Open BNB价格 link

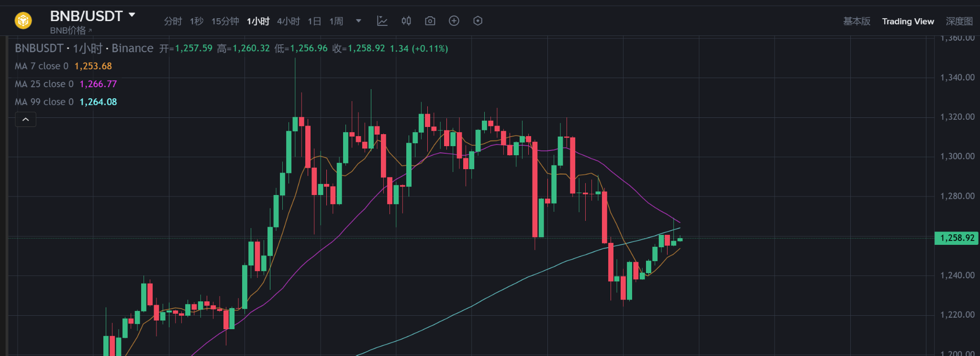click(x=70, y=30)
